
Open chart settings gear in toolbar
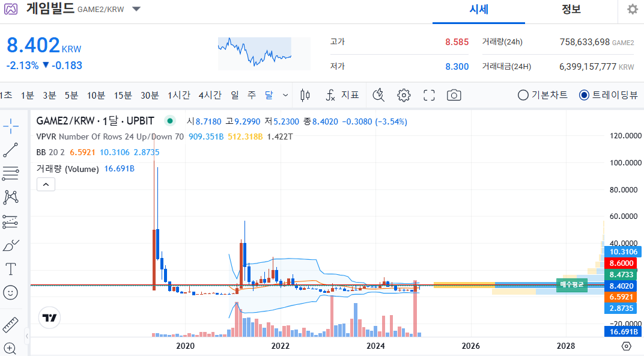tap(404, 96)
